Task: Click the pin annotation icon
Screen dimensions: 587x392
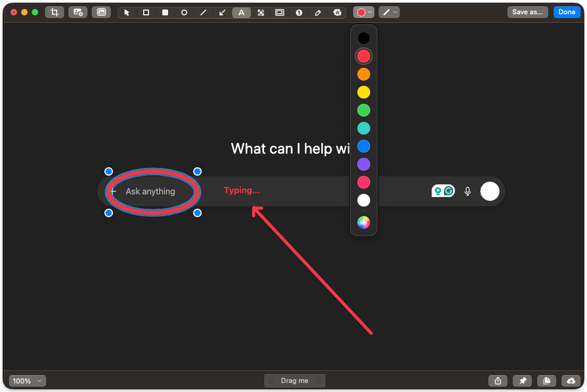Action: (x=522, y=380)
